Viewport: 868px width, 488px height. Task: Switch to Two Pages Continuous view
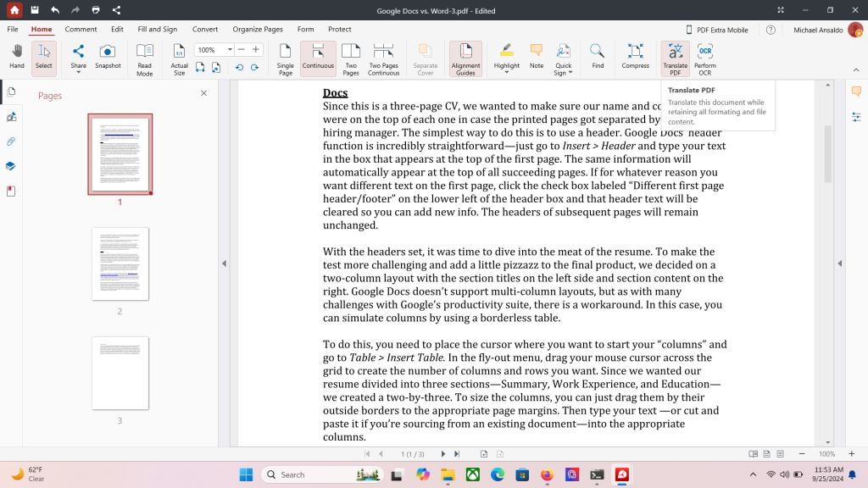tap(383, 59)
